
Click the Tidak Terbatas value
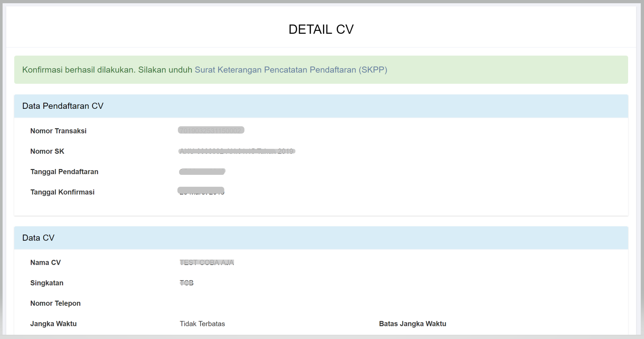(202, 324)
